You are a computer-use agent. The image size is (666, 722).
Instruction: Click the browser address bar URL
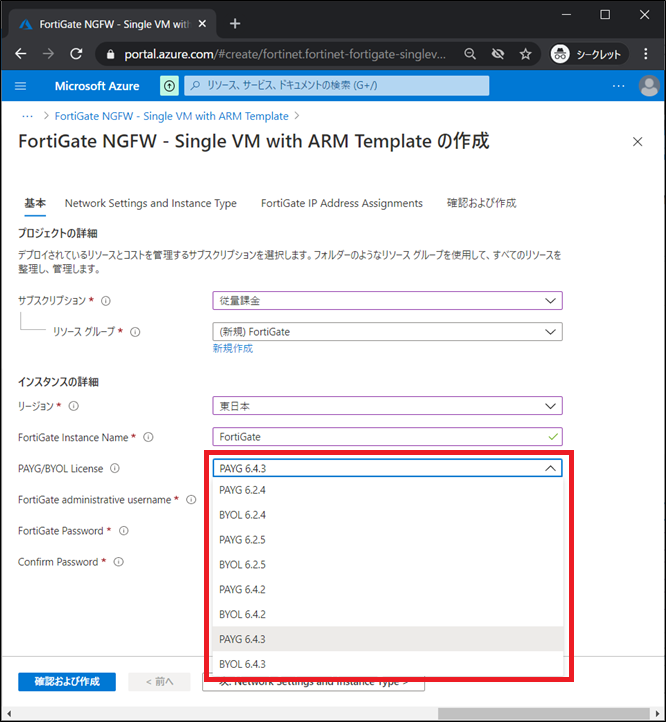point(285,54)
